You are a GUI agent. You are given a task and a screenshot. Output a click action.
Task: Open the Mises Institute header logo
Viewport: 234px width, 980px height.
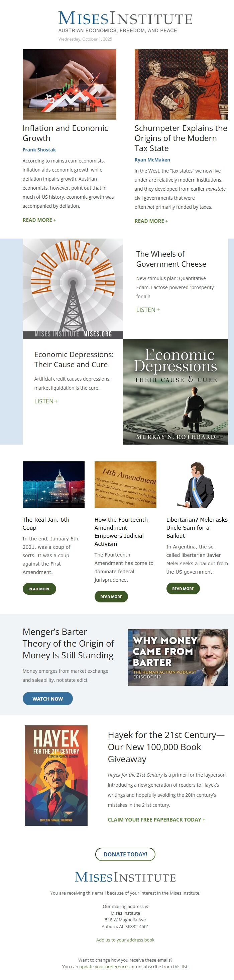coord(125,22)
